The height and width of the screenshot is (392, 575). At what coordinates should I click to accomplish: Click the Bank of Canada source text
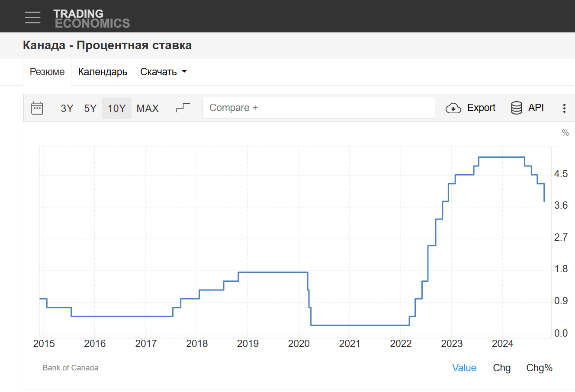coord(71,368)
